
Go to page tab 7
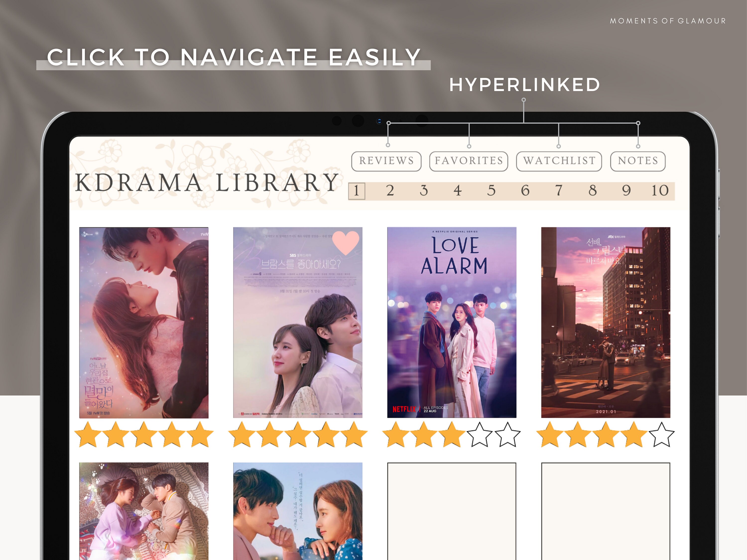click(x=559, y=191)
